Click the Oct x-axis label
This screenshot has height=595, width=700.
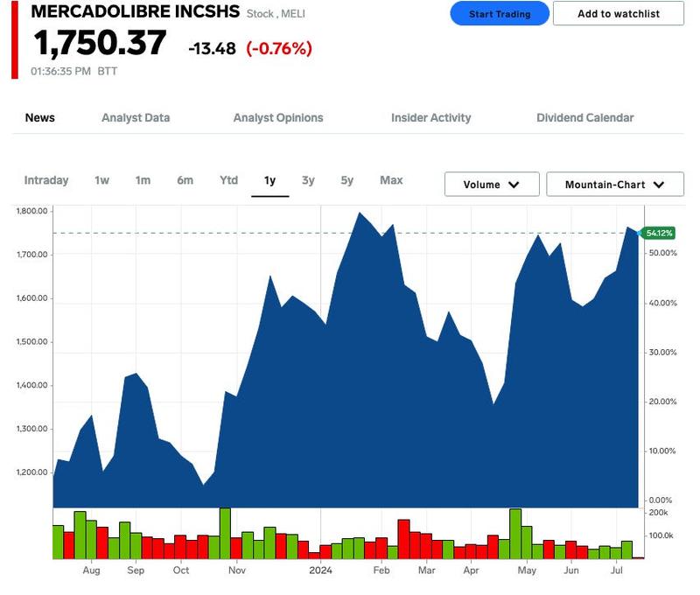click(x=181, y=570)
